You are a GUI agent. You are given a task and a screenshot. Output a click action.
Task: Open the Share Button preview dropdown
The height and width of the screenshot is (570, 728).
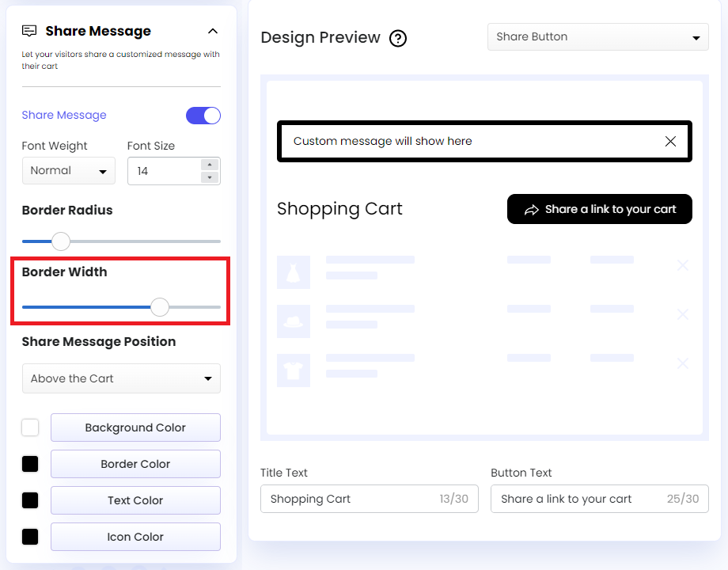(x=597, y=36)
